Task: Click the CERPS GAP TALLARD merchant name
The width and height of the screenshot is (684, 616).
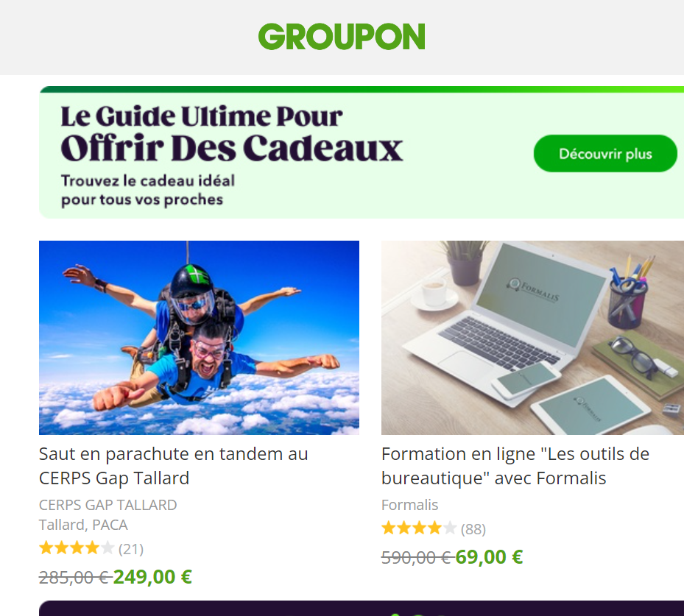Action: (x=107, y=505)
